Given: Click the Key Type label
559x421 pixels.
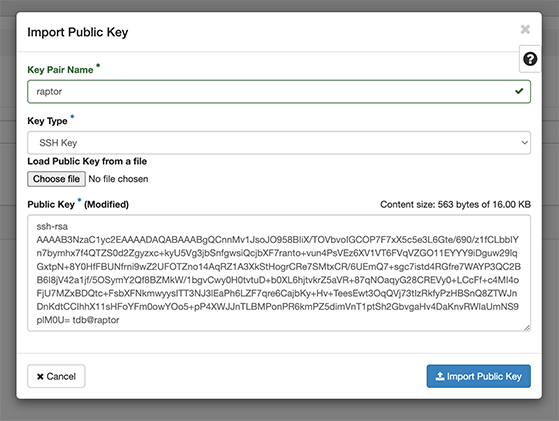Looking at the screenshot, I should 47,121.
